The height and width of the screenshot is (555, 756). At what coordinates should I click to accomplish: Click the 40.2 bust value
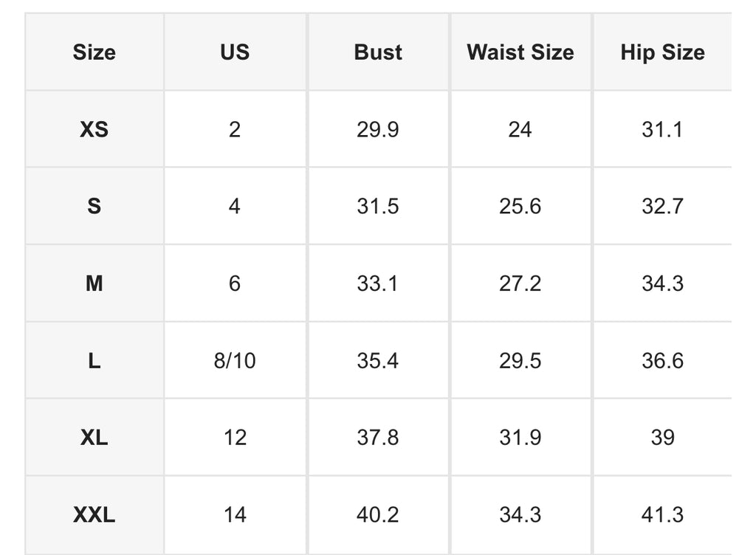click(x=378, y=514)
